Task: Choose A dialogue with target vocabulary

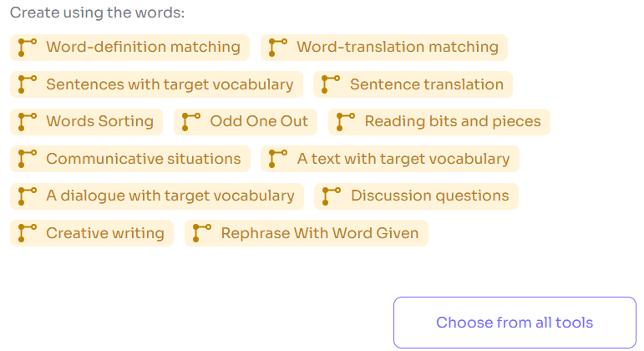Action: tap(170, 196)
